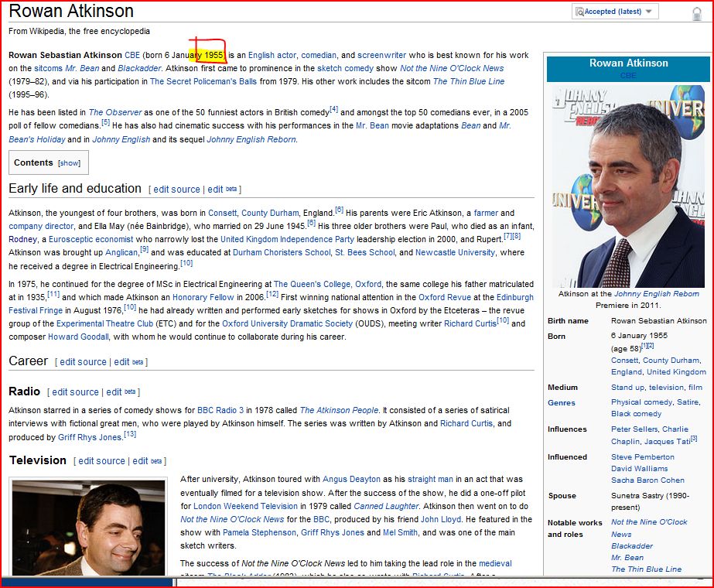Click citation [4] after British comedy
The width and height of the screenshot is (714, 588).
333,109
